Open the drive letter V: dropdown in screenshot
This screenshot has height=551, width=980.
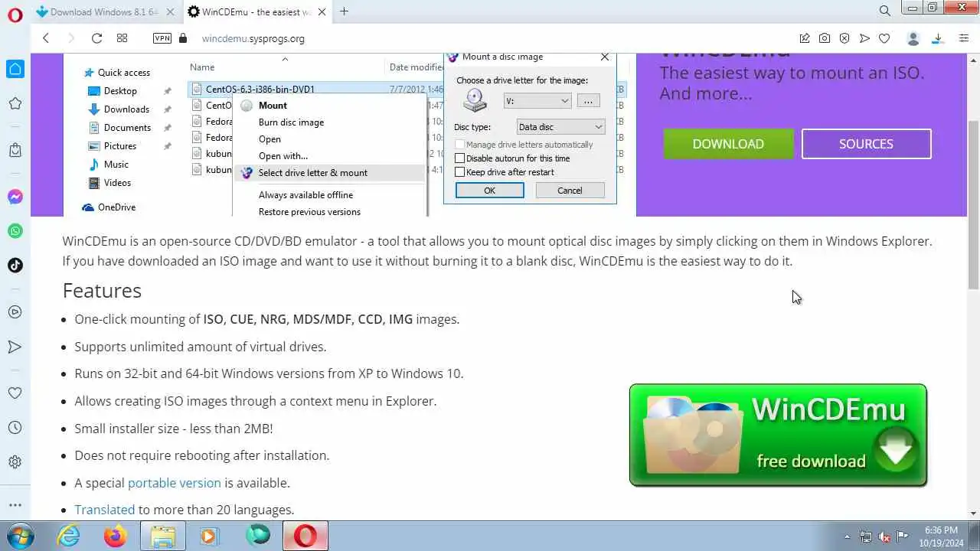click(x=537, y=101)
